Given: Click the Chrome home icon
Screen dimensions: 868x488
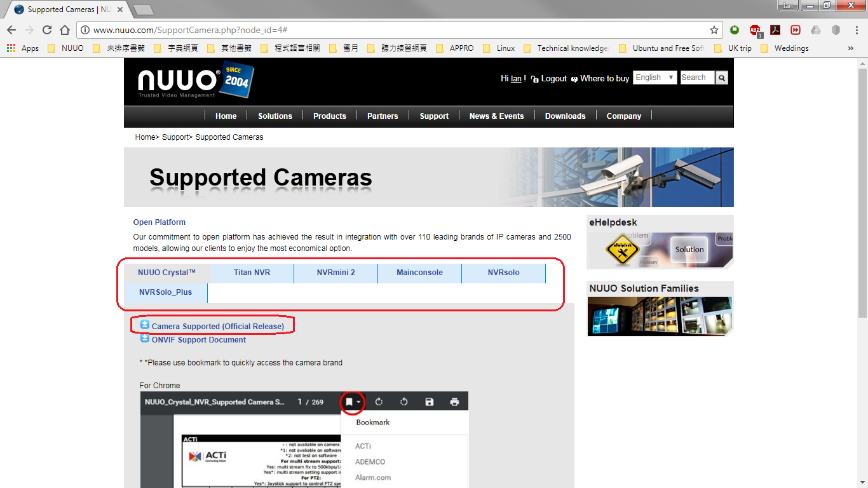Looking at the screenshot, I should coord(65,30).
